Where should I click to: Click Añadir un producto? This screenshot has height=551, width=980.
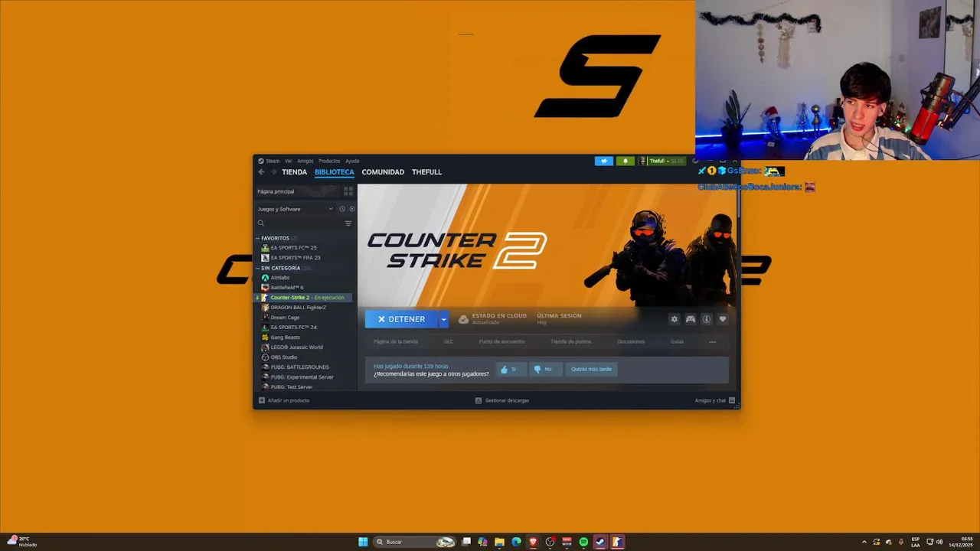click(x=284, y=400)
